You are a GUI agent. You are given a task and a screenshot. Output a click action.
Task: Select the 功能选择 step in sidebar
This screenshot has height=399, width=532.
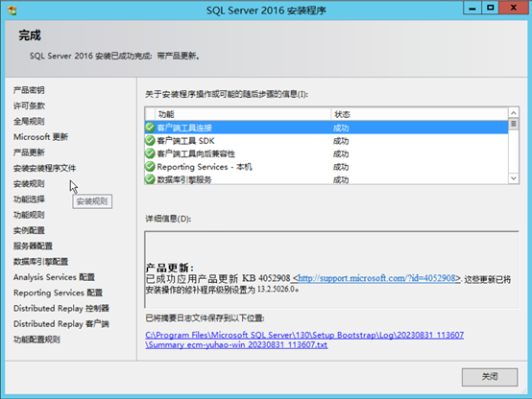click(29, 199)
